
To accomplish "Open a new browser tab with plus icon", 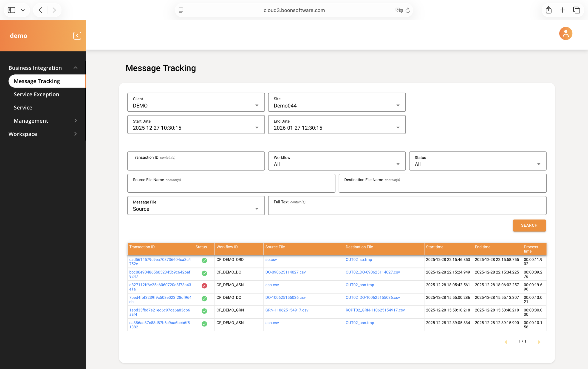I will [x=562, y=10].
